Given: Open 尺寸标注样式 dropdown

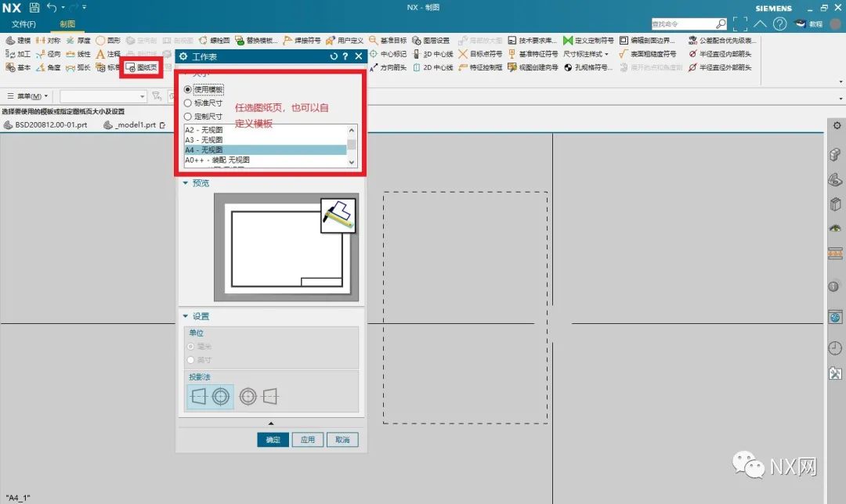Looking at the screenshot, I should [586, 54].
